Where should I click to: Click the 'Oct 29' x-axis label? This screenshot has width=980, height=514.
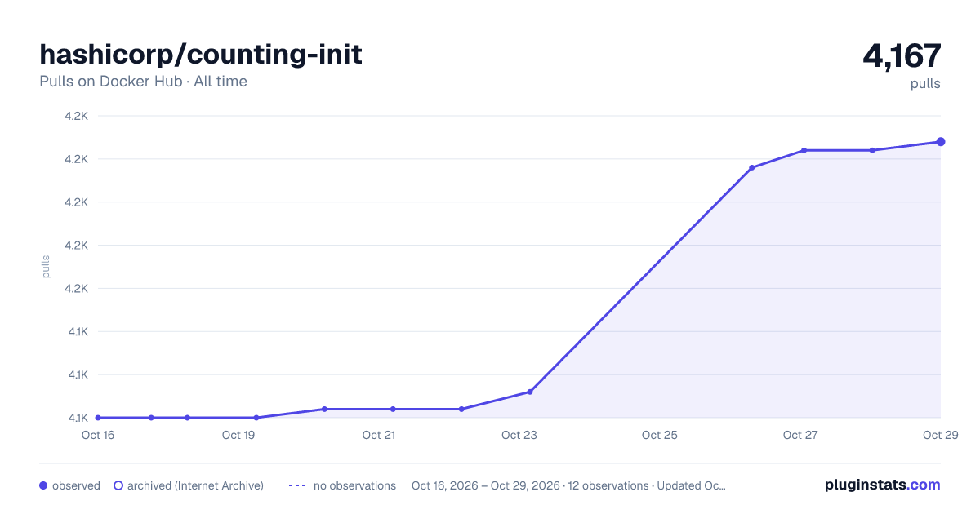(x=939, y=435)
